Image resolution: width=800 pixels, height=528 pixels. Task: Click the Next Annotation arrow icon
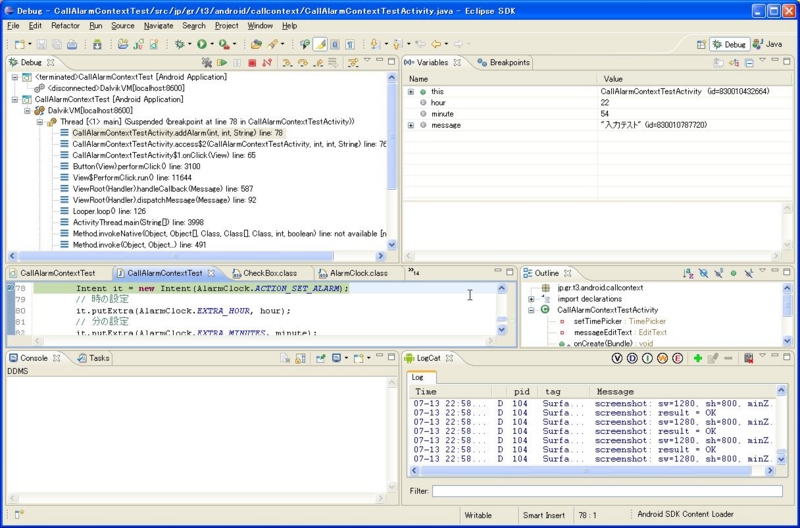coord(375,44)
